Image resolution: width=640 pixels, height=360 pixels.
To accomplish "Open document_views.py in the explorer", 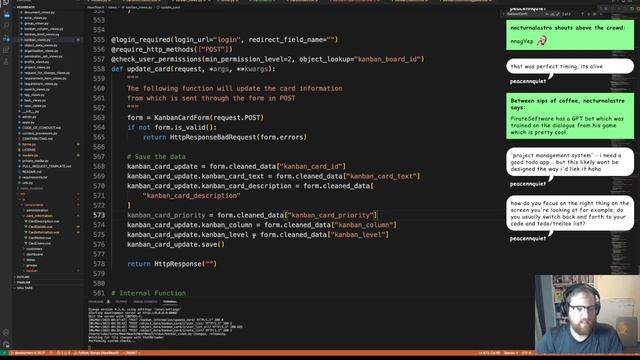I will click(x=39, y=12).
